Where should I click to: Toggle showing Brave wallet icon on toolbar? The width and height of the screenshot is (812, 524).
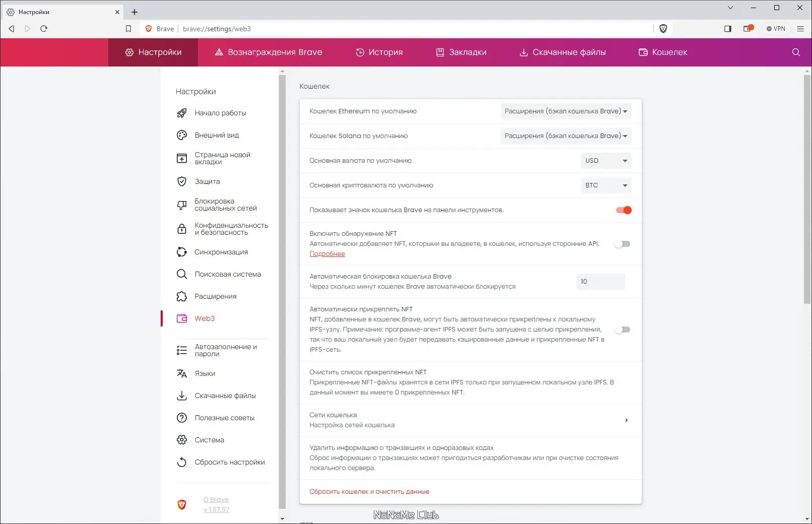[x=624, y=210]
